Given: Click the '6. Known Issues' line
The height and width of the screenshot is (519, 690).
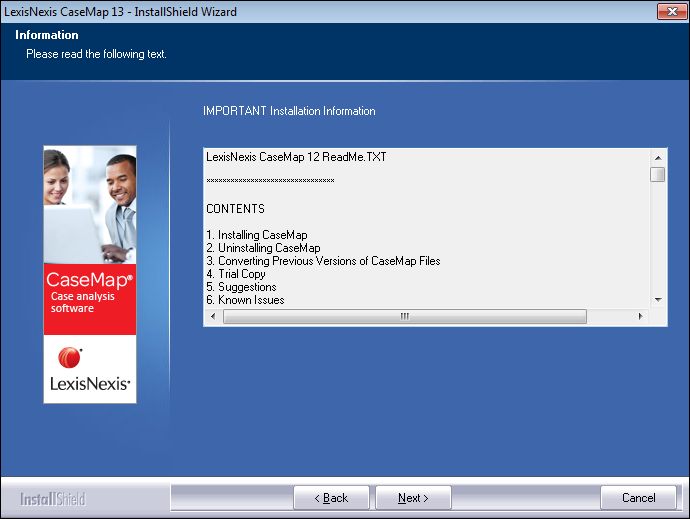Looking at the screenshot, I should pyautogui.click(x=245, y=300).
